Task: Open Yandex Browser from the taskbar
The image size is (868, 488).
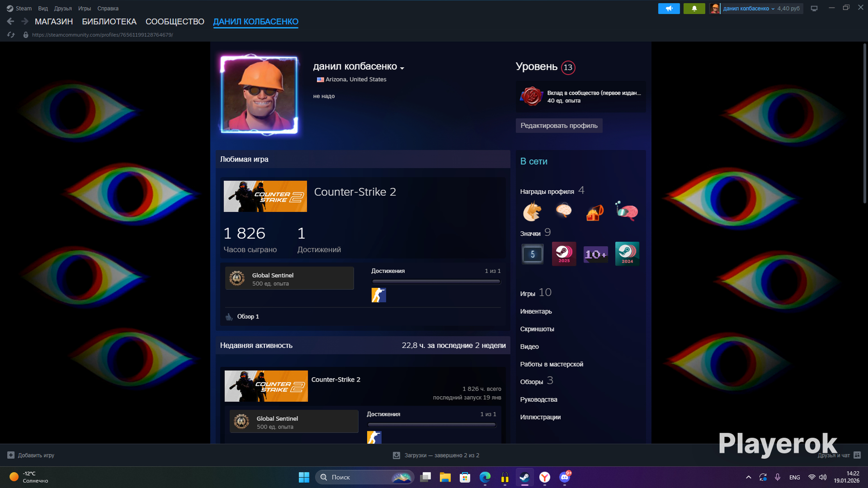Action: (545, 477)
